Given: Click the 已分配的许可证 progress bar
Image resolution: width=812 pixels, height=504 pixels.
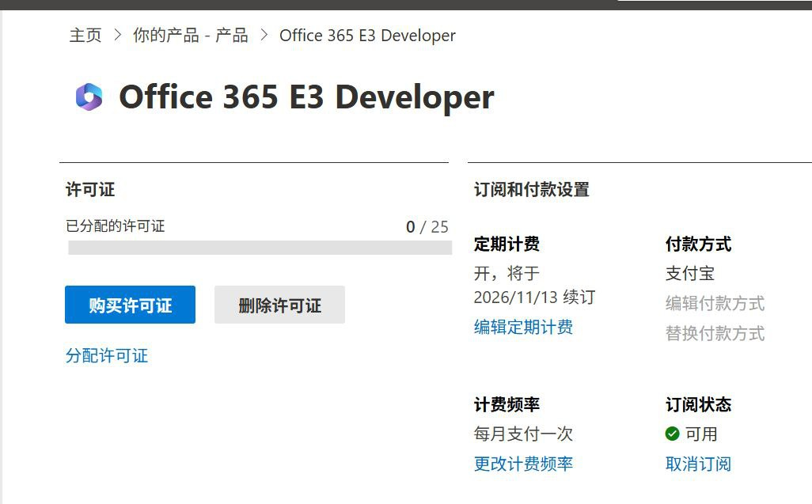Looking at the screenshot, I should (x=260, y=248).
